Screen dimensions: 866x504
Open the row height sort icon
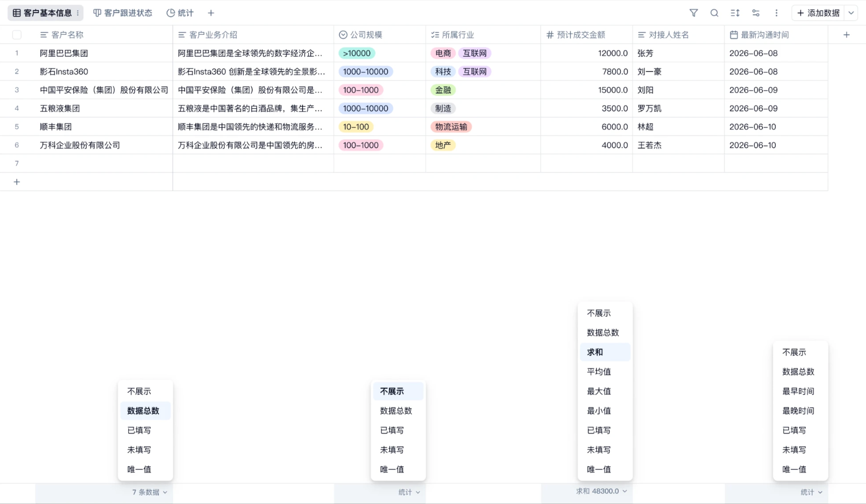coord(735,13)
